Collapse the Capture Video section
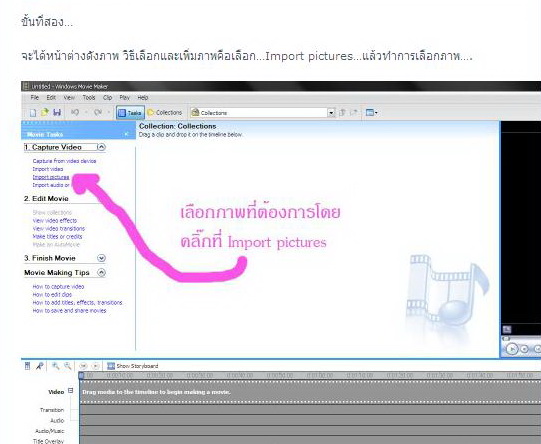This screenshot has width=541, height=444. 101,147
